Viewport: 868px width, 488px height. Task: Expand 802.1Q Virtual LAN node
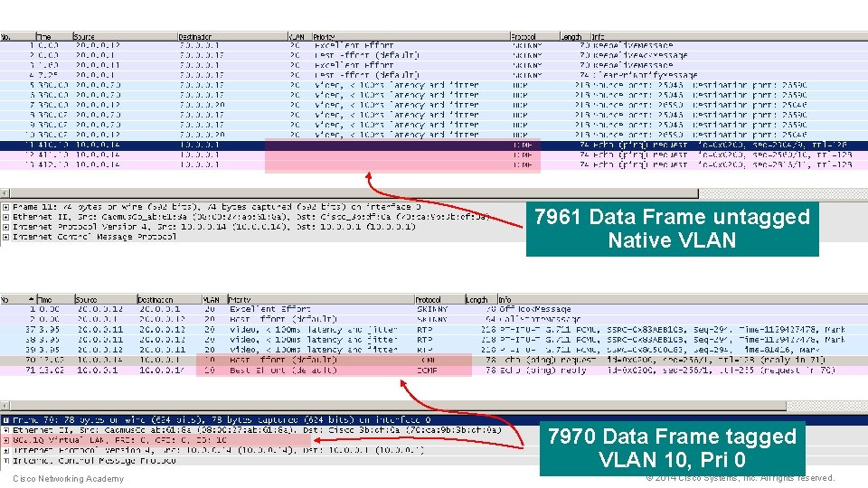click(x=6, y=440)
